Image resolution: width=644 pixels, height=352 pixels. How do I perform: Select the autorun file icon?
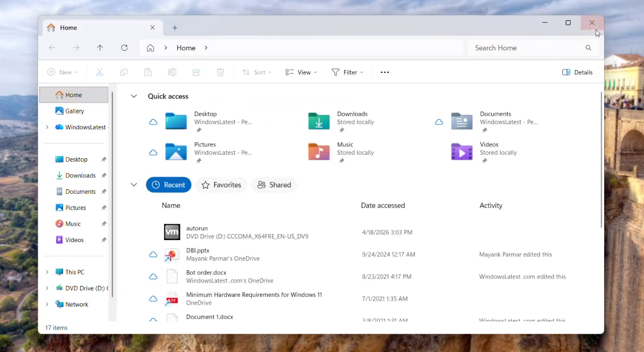coord(172,232)
